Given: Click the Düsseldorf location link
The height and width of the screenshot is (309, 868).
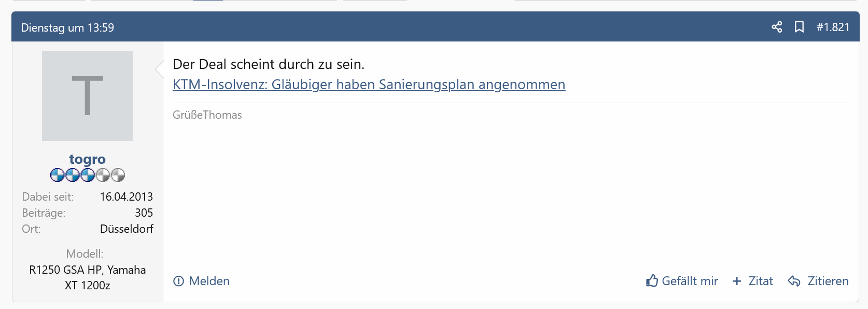Looking at the screenshot, I should tap(127, 229).
